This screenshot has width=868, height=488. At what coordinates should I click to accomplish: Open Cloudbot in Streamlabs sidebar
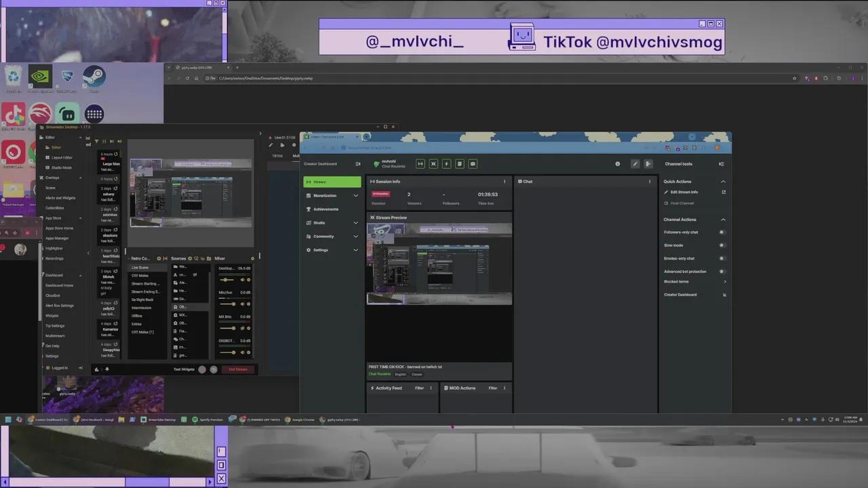53,296
